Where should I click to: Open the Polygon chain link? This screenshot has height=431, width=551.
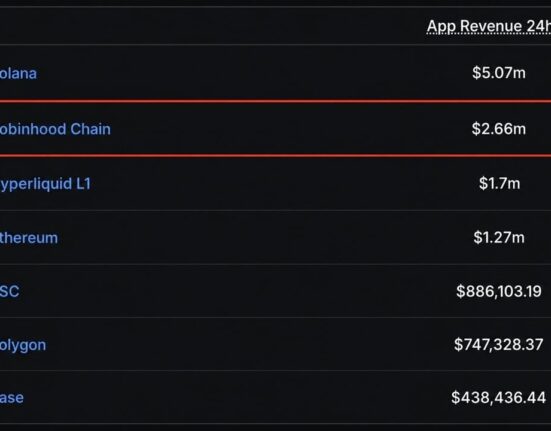click(x=23, y=345)
